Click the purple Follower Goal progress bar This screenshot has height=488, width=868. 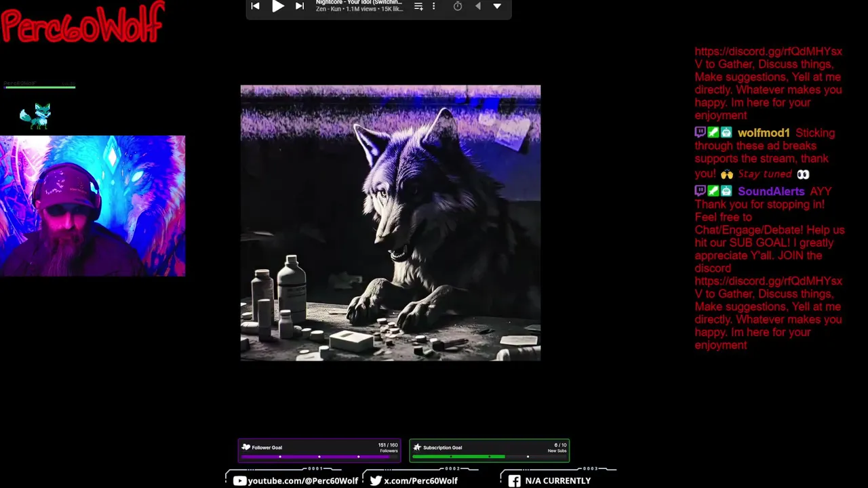coord(319,457)
